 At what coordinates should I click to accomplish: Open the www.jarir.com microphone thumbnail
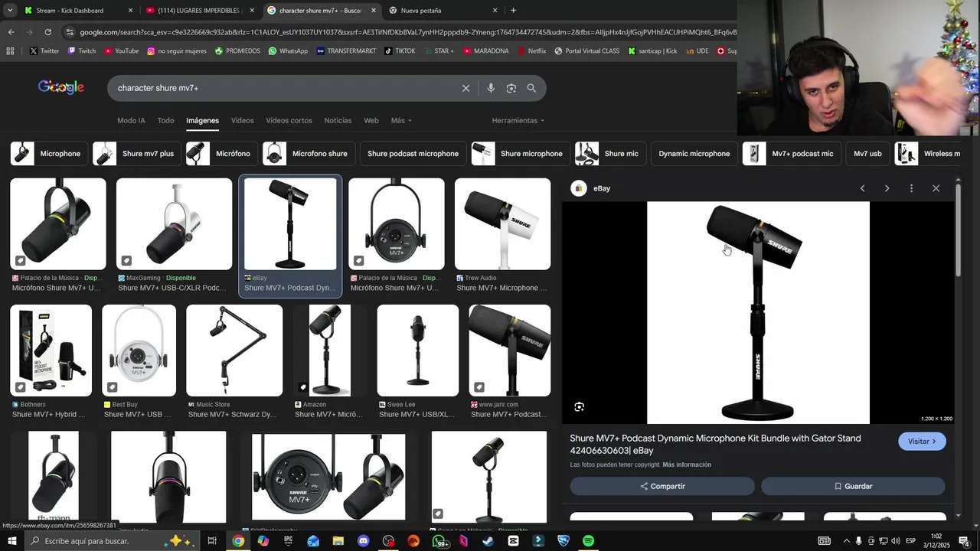510,350
